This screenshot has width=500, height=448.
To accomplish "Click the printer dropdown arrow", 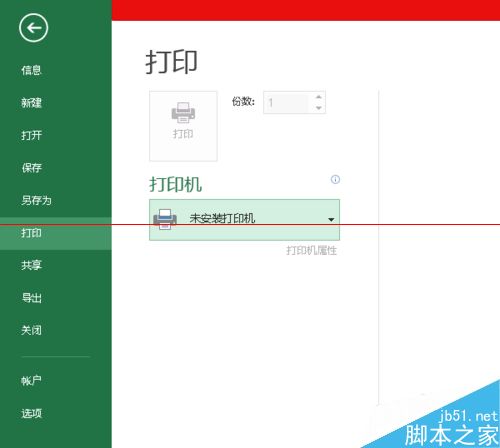I will 331,220.
